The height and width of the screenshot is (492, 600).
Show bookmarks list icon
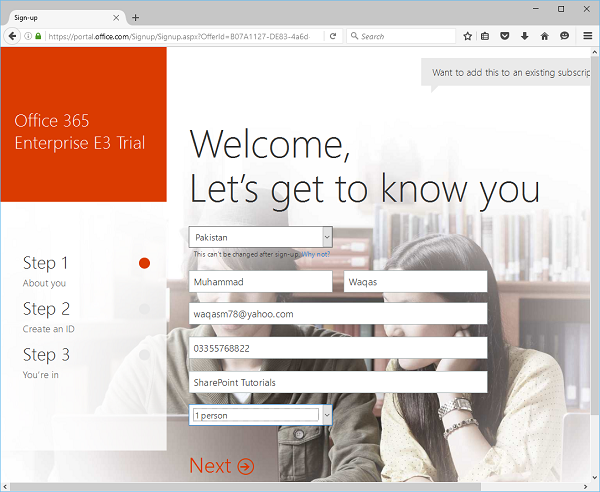click(485, 36)
